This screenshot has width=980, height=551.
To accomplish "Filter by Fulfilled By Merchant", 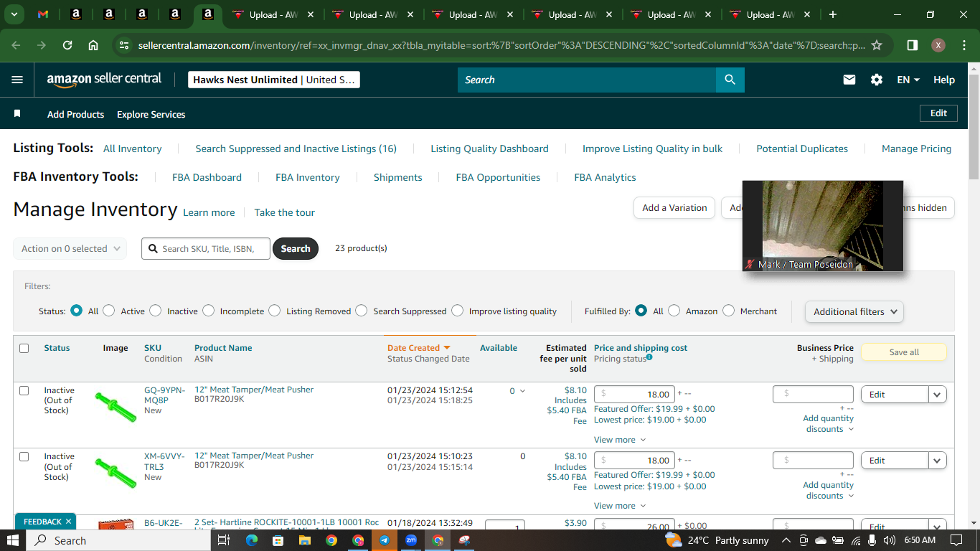I will click(x=729, y=311).
